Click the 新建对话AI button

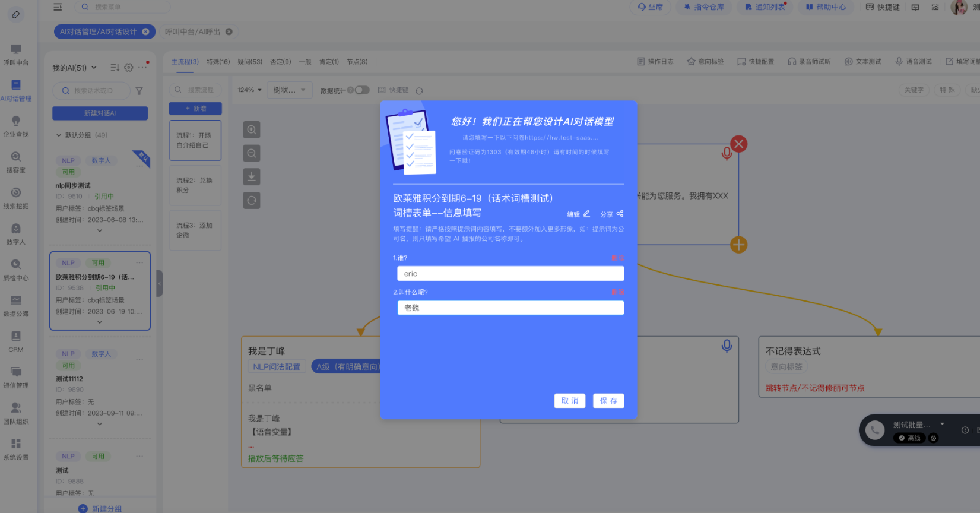[100, 113]
